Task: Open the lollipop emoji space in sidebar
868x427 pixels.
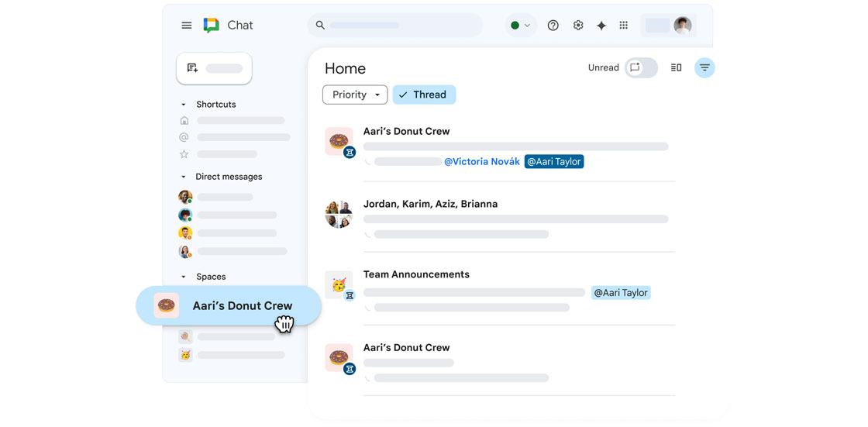Action: [185, 336]
